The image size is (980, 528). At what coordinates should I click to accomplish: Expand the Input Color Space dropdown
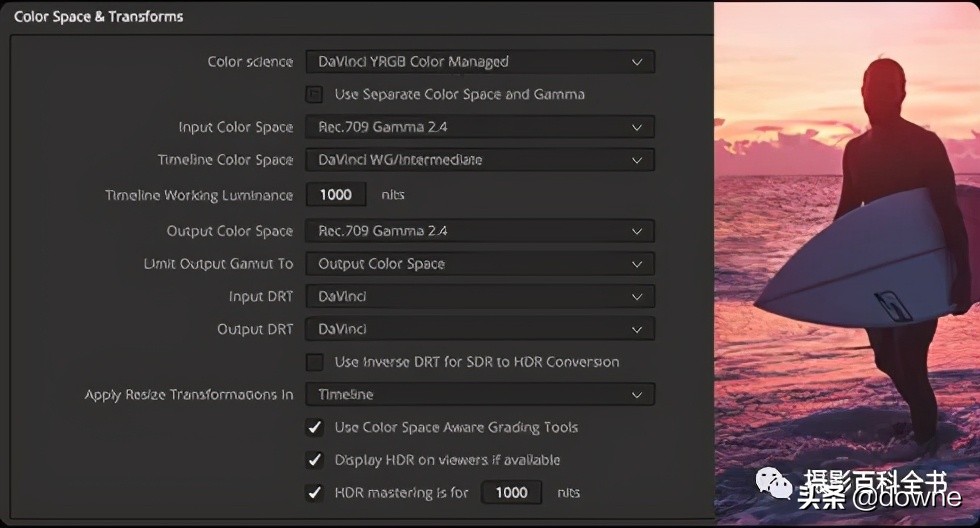(479, 127)
